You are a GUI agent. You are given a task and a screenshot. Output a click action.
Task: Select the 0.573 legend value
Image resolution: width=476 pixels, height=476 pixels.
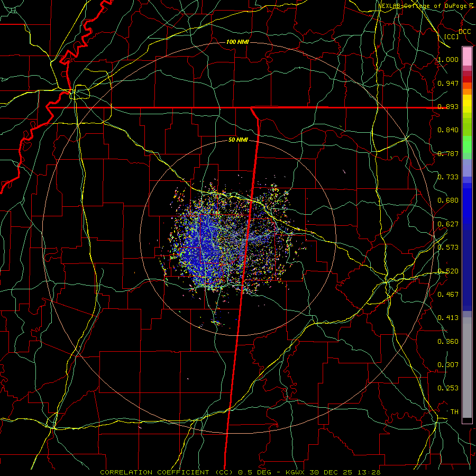pyautogui.click(x=448, y=248)
